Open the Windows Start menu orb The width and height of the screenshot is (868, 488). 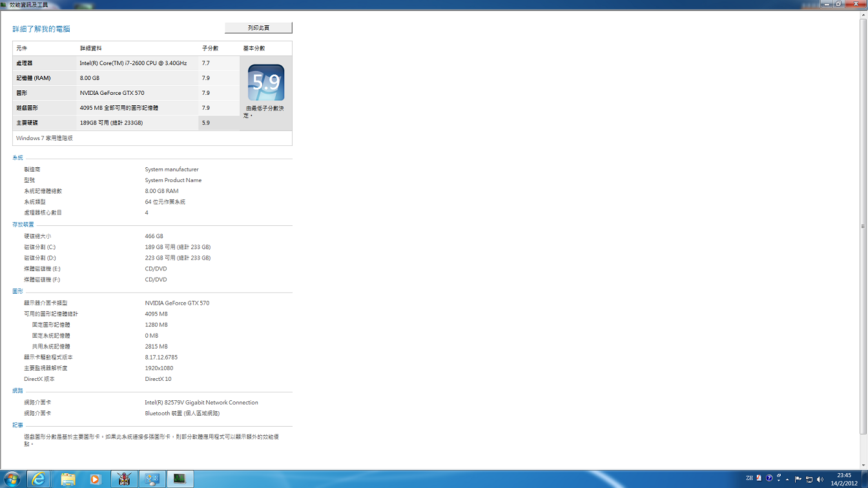(12, 479)
